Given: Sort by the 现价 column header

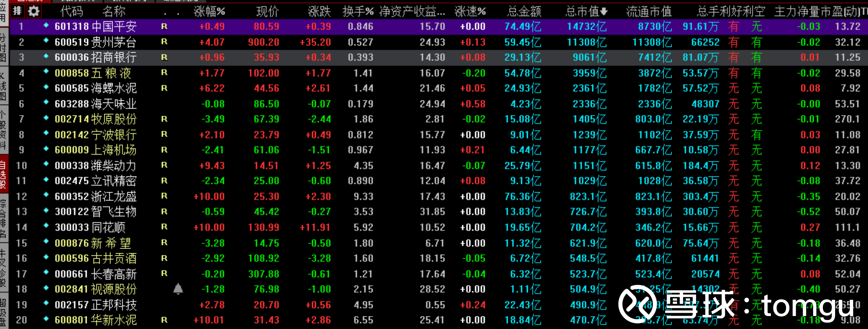Looking at the screenshot, I should (268, 12).
